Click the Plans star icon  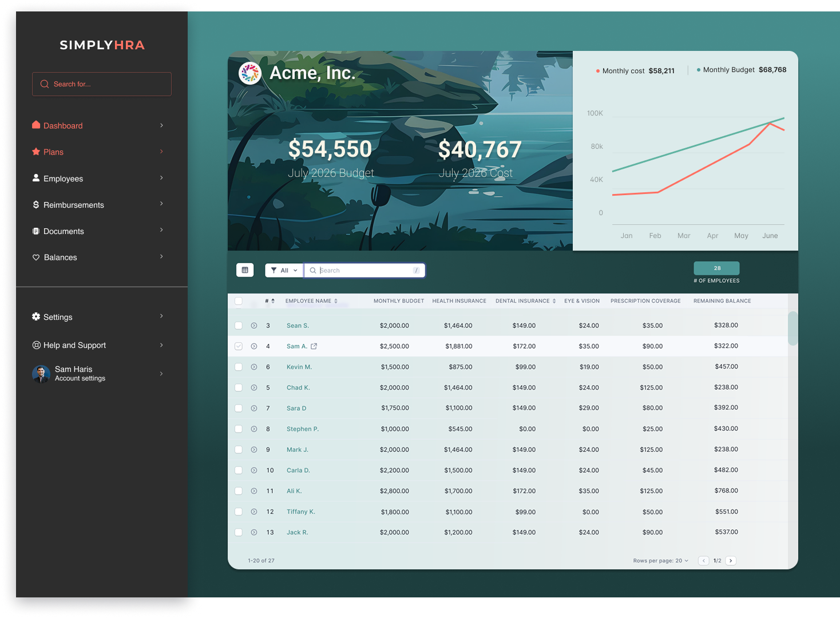[36, 152]
